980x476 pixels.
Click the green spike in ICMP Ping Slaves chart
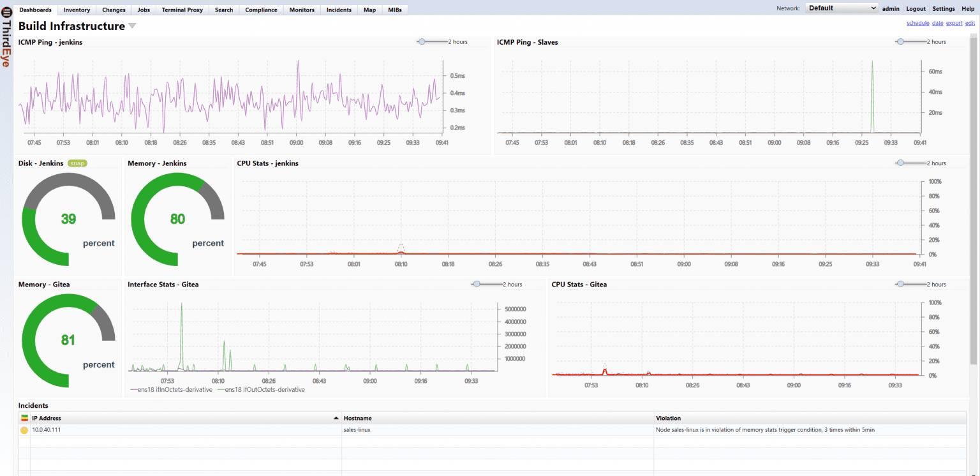[x=872, y=96]
